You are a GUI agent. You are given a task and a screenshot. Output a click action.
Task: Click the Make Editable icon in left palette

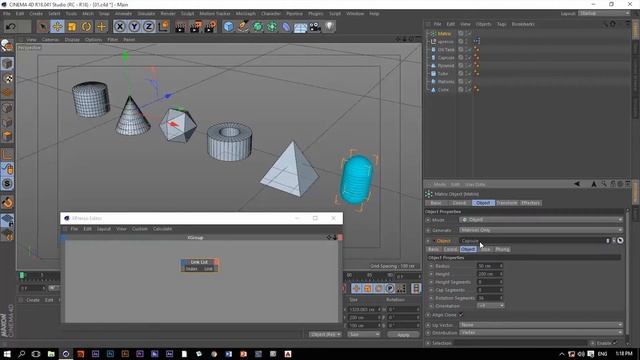tap(7, 46)
